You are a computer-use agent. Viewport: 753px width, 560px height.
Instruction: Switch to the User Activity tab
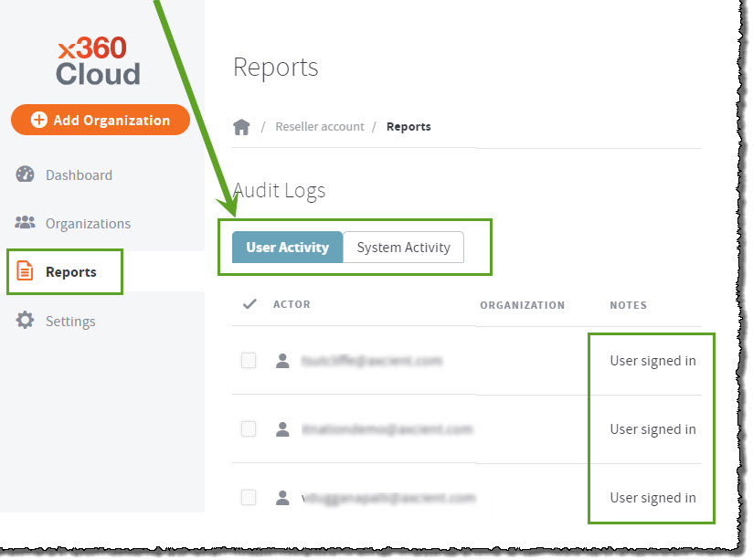click(287, 248)
